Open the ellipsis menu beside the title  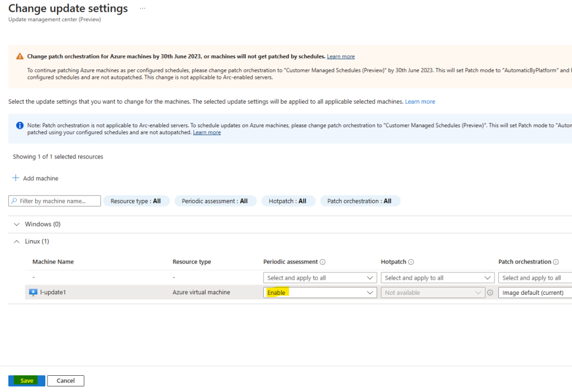click(142, 8)
